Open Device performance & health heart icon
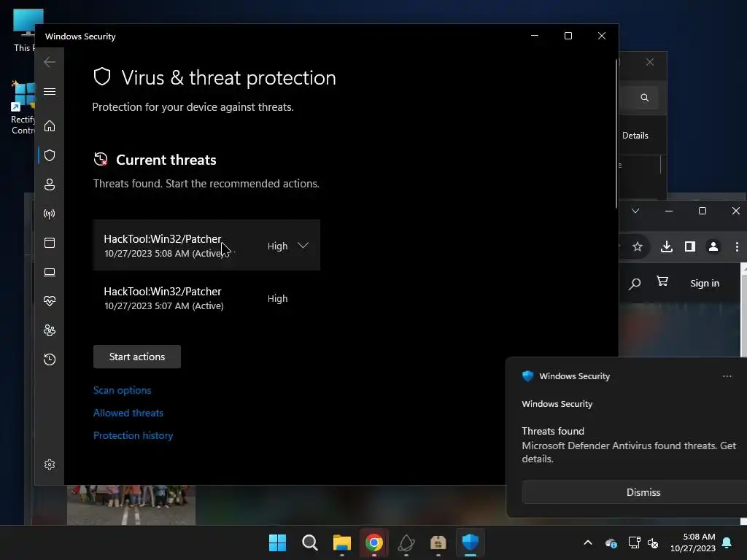The width and height of the screenshot is (747, 560). (50, 301)
